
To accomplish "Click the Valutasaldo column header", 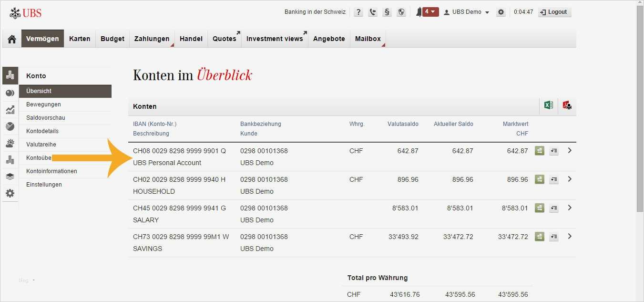I will (403, 124).
